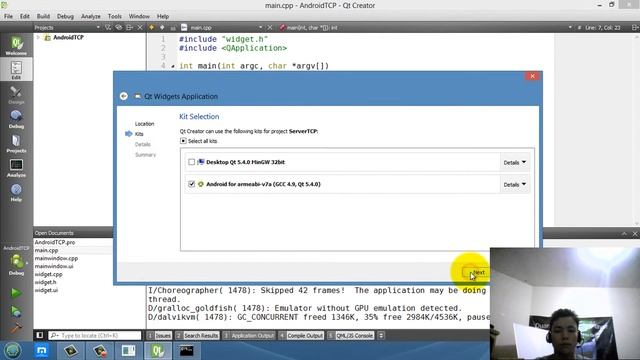Show the Compile Output pane
The image size is (640, 360).
(x=301, y=335)
